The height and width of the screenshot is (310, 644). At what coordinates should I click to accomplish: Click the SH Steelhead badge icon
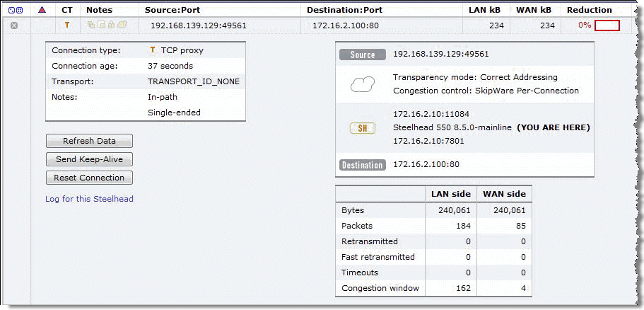[x=362, y=128]
